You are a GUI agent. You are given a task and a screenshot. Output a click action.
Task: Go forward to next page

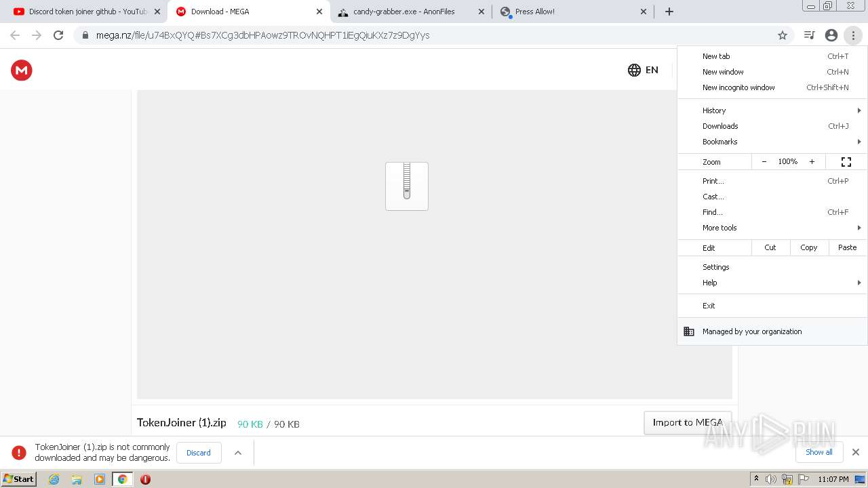pyautogui.click(x=37, y=35)
